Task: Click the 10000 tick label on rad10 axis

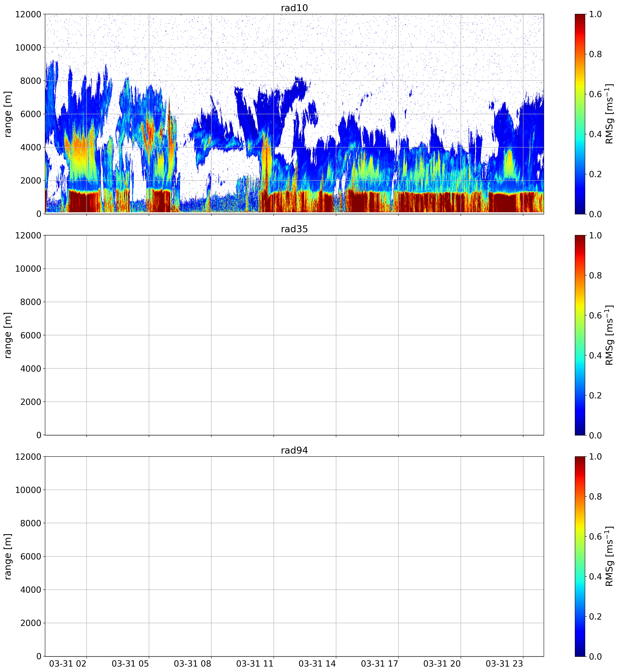Action: (28, 48)
